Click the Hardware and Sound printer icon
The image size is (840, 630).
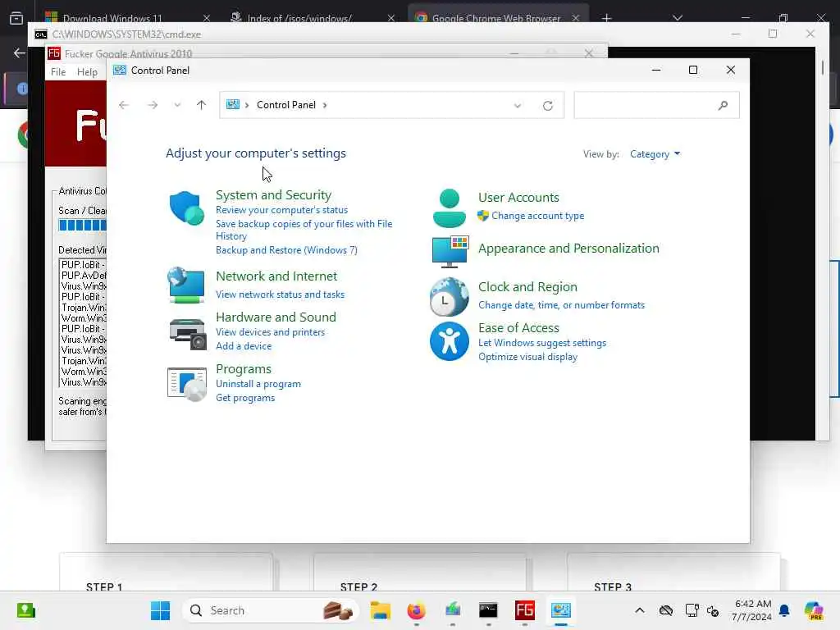[x=188, y=333]
